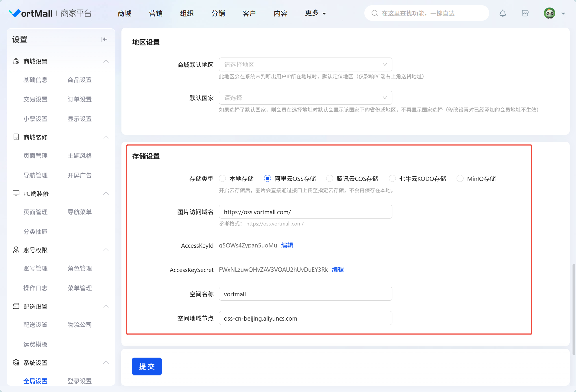Click the 账号权限 person icon
Screen dimensions: 576x392
pyautogui.click(x=16, y=250)
